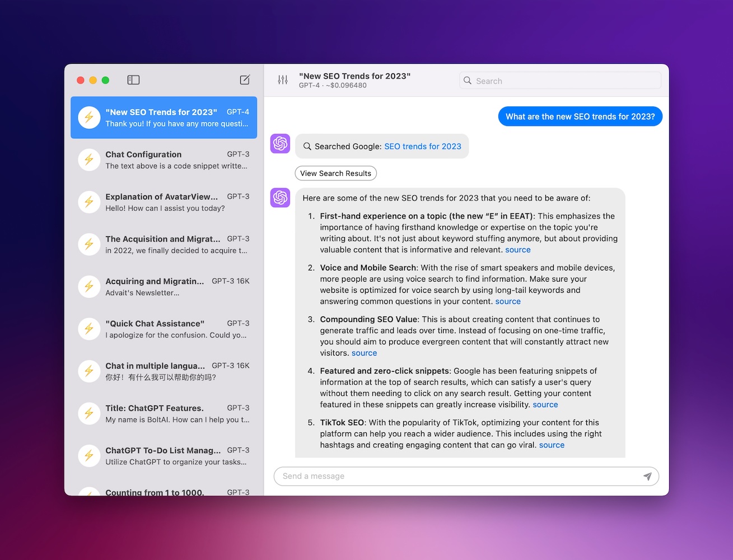This screenshot has height=560, width=733.
Task: Click the bolt icon of Chat Configuration
Action: pos(89,160)
